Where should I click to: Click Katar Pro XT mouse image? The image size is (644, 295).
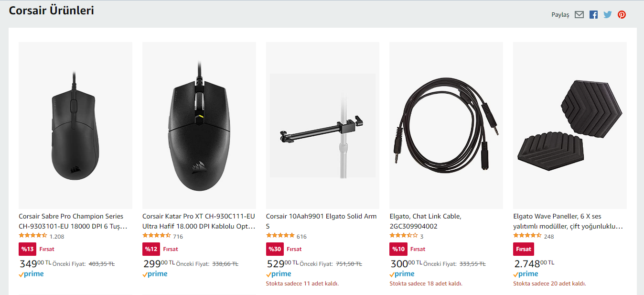point(199,125)
